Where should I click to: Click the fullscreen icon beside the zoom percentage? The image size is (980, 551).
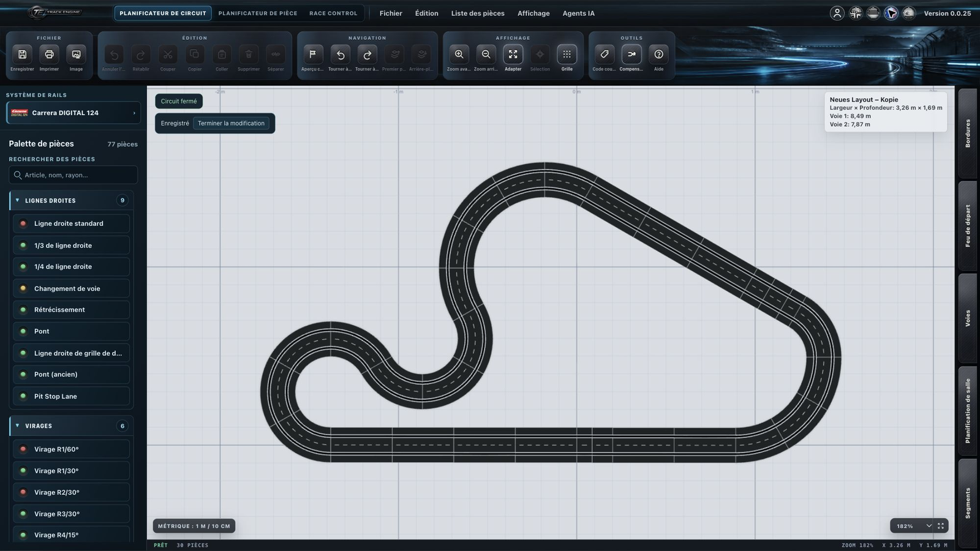(x=941, y=526)
